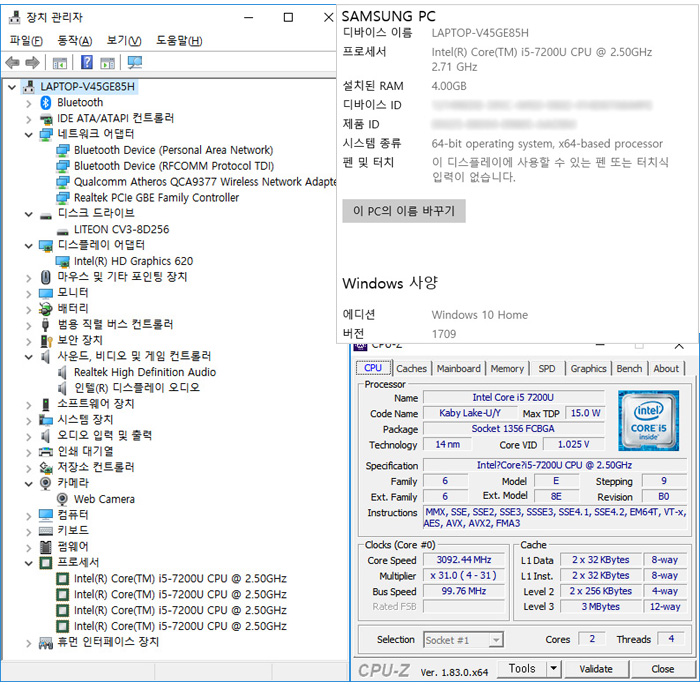
Task: Click the mouse icon beside 마우스 및 기타 포인팅 장치
Action: 46,277
